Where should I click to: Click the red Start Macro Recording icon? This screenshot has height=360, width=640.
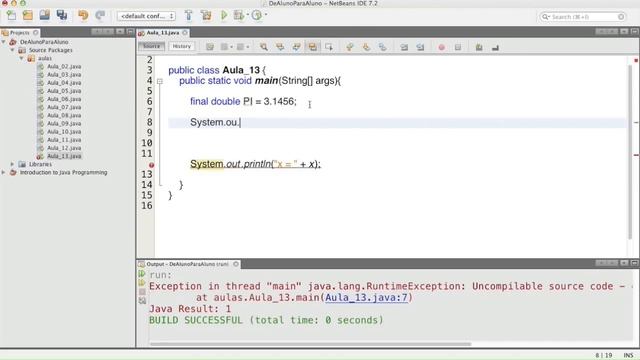click(x=441, y=47)
